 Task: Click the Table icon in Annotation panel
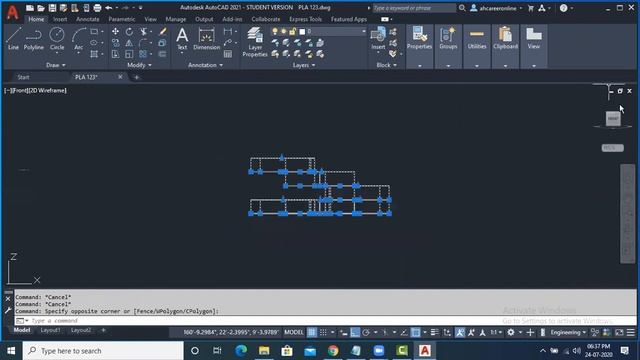[228, 54]
